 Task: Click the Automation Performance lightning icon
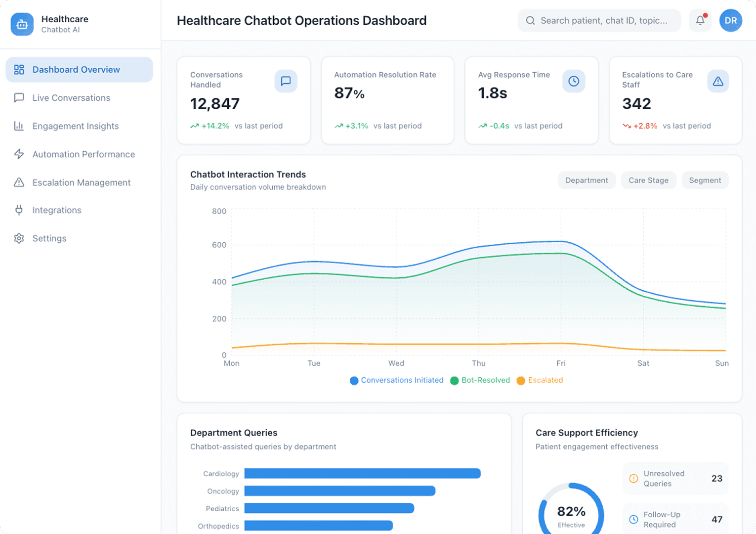click(x=19, y=154)
